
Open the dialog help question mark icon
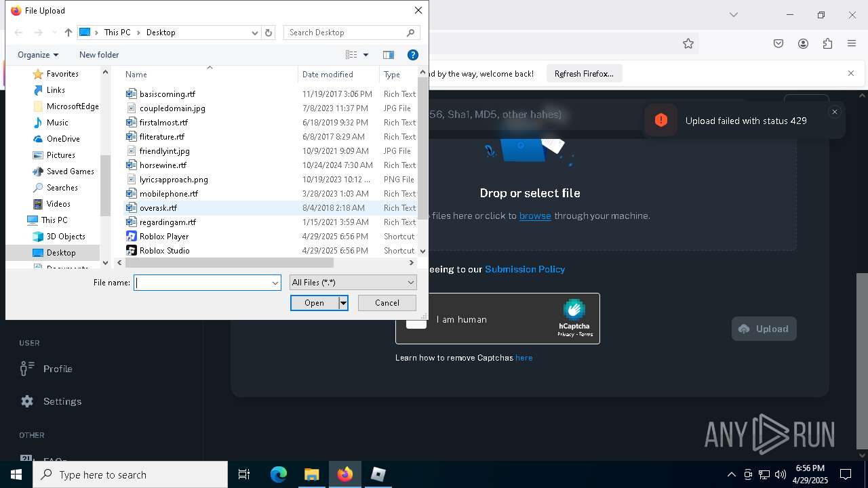(x=412, y=55)
